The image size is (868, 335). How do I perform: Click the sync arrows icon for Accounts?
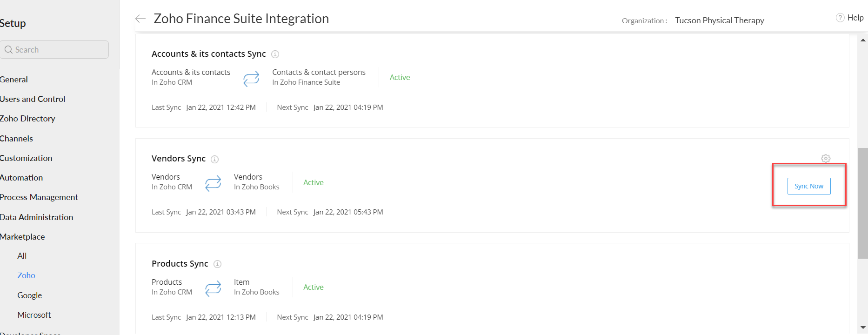click(251, 78)
